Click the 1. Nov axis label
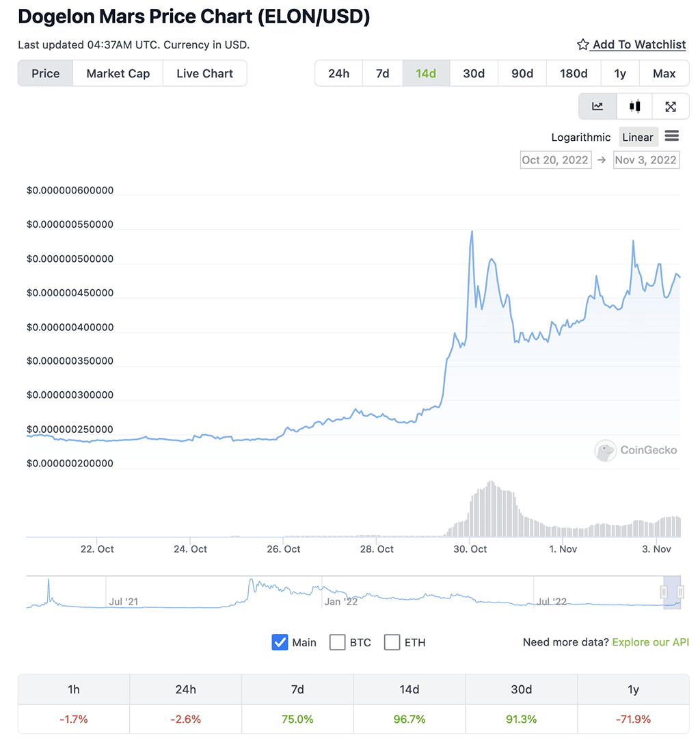 (563, 549)
